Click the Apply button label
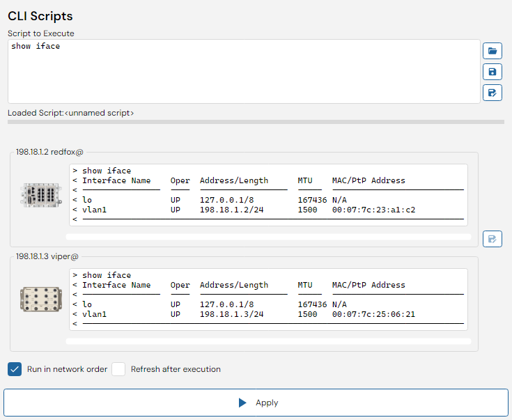Image resolution: width=512 pixels, height=420 pixels. 267,403
